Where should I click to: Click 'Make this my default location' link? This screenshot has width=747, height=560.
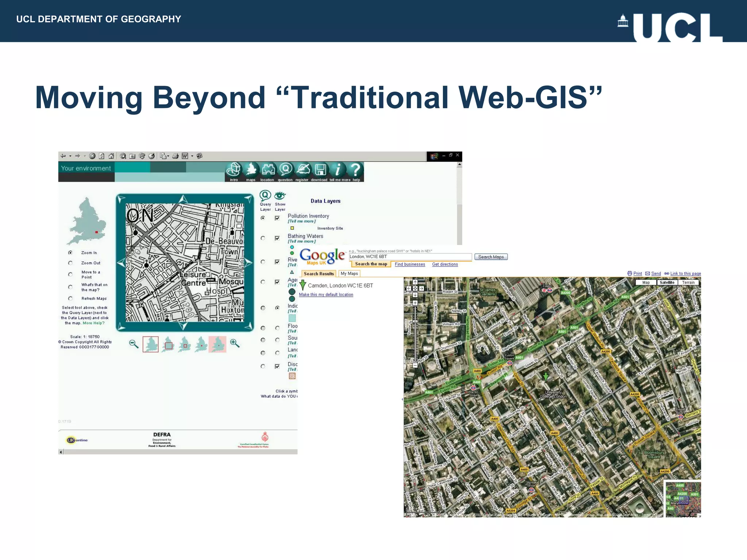[x=326, y=295]
